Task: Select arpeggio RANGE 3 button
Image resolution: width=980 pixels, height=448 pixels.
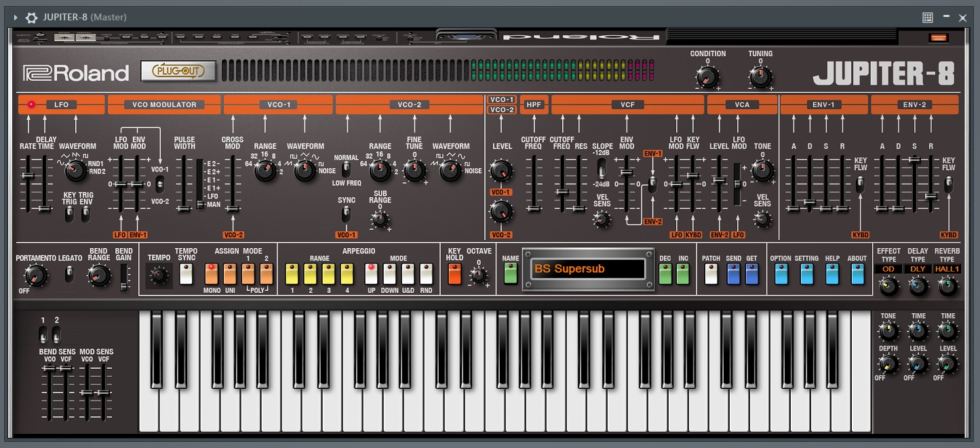Action: (x=329, y=274)
